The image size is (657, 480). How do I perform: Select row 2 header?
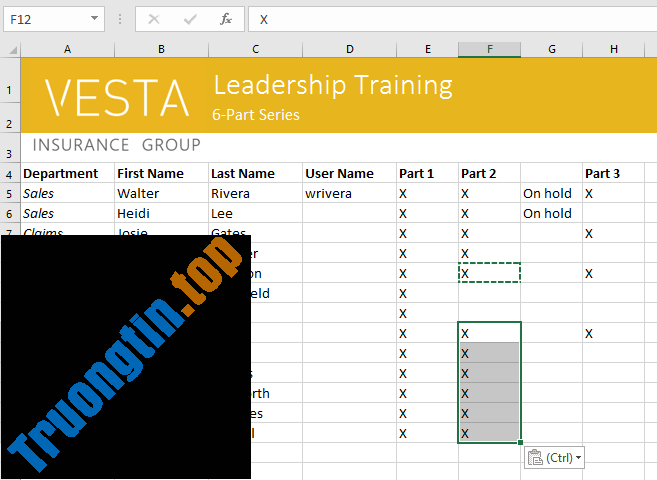(x=9, y=118)
